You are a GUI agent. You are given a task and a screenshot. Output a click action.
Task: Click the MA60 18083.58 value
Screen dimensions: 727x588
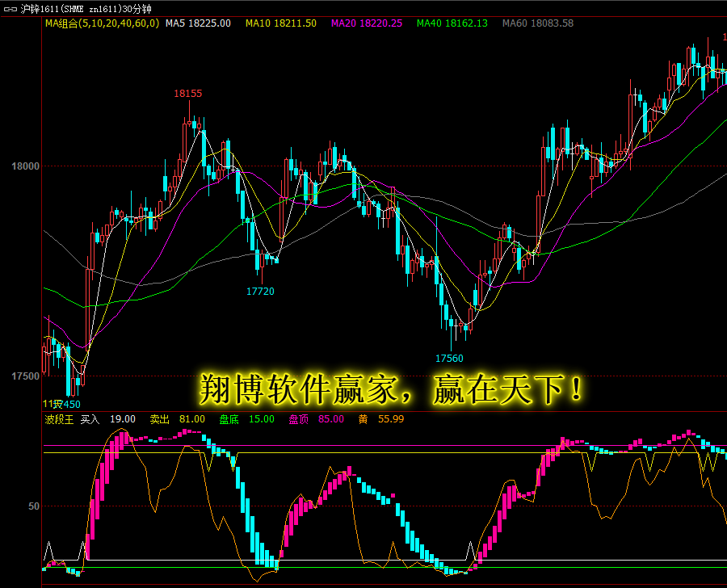coord(538,23)
